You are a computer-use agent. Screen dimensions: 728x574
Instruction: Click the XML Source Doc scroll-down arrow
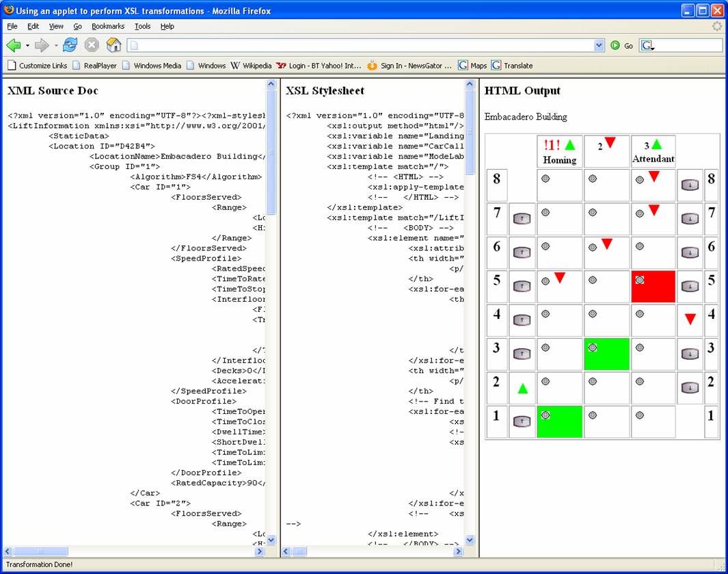[x=271, y=540]
